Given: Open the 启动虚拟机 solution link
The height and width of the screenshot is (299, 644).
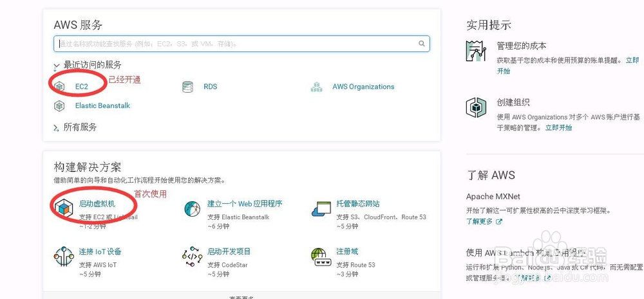Looking at the screenshot, I should point(97,203).
